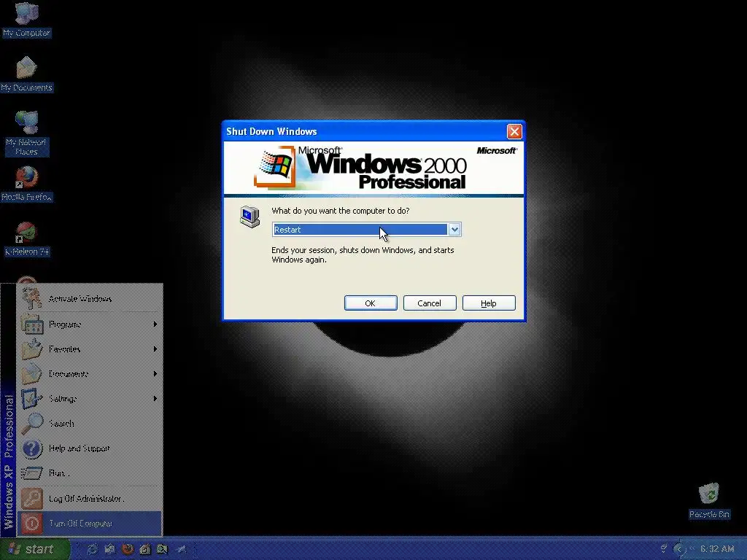Click the question-mark tray icon
The image size is (747, 560).
pyautogui.click(x=664, y=549)
